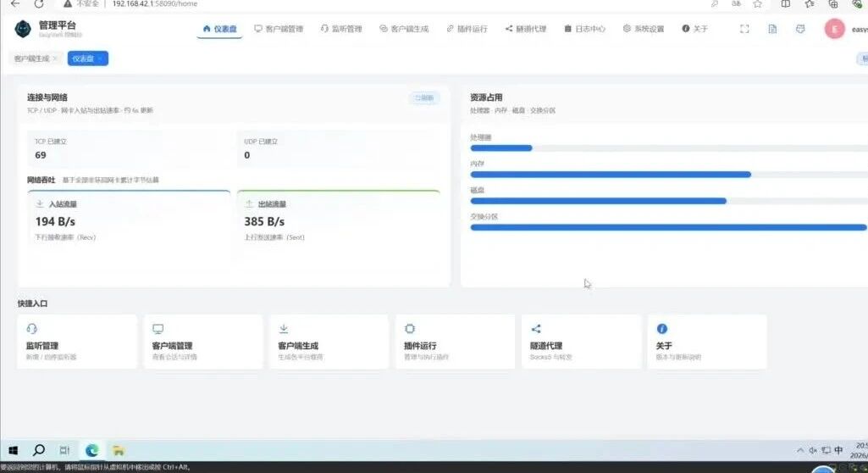Click chip icon on 插件运行 card
Screen dimensions: 868x473
[410, 329]
